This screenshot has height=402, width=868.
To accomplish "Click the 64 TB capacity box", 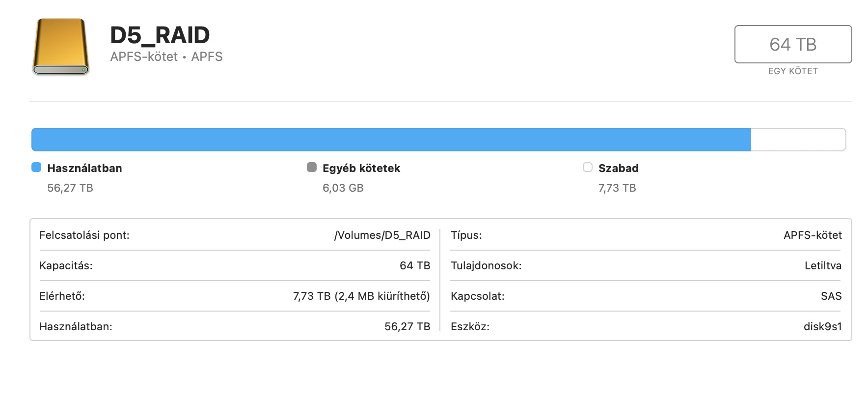I will pyautogui.click(x=792, y=44).
